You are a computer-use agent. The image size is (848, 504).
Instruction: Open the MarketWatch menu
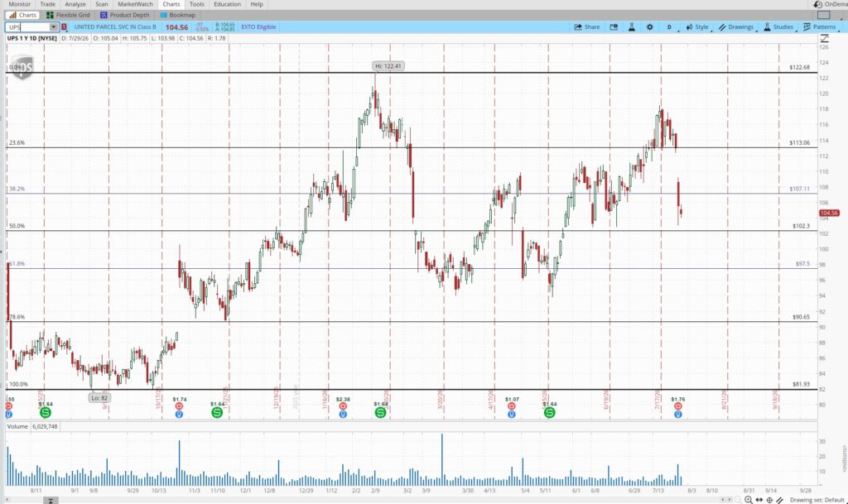pyautogui.click(x=135, y=4)
